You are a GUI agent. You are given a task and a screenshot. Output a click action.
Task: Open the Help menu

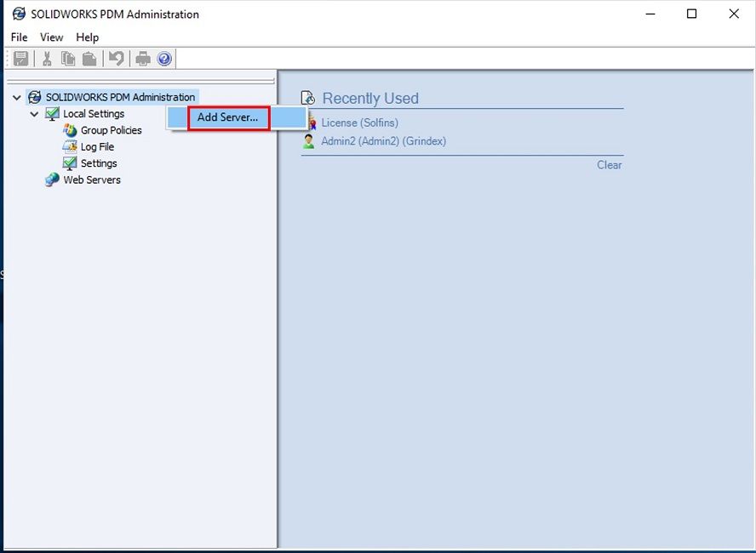(x=87, y=37)
